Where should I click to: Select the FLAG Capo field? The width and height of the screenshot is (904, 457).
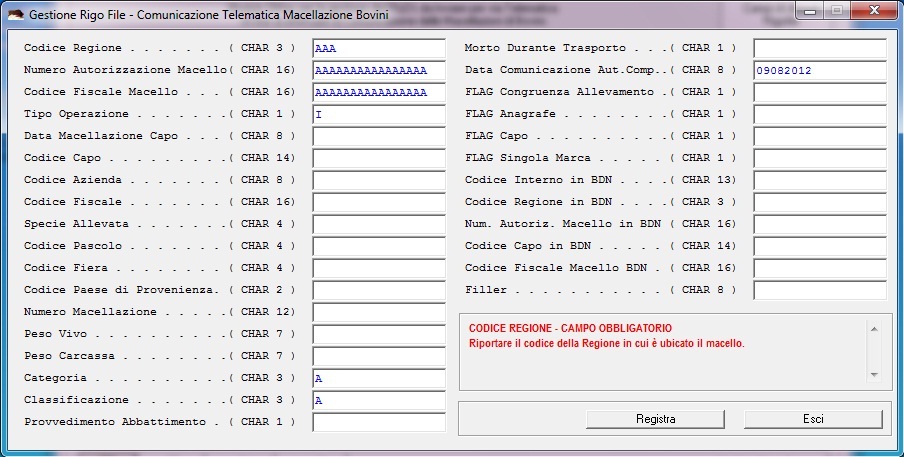click(820, 137)
